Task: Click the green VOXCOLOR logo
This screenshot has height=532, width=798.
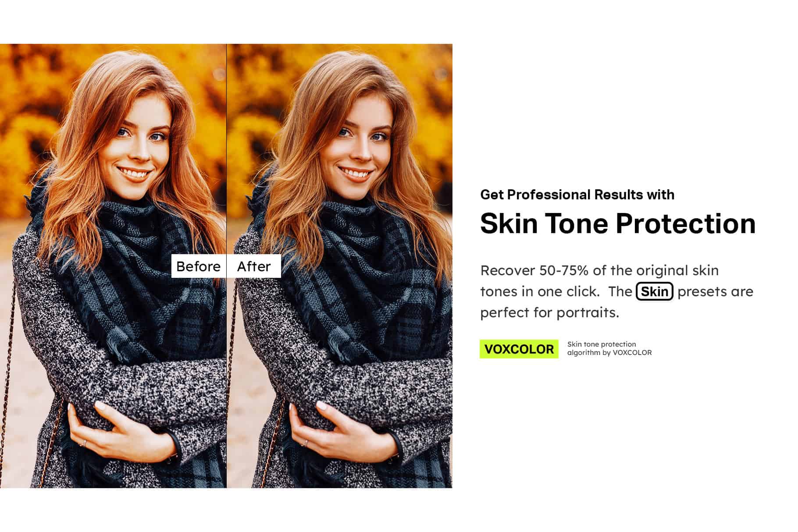Action: [519, 349]
